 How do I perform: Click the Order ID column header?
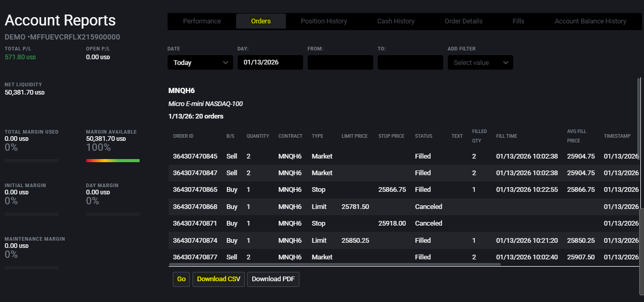[183, 136]
